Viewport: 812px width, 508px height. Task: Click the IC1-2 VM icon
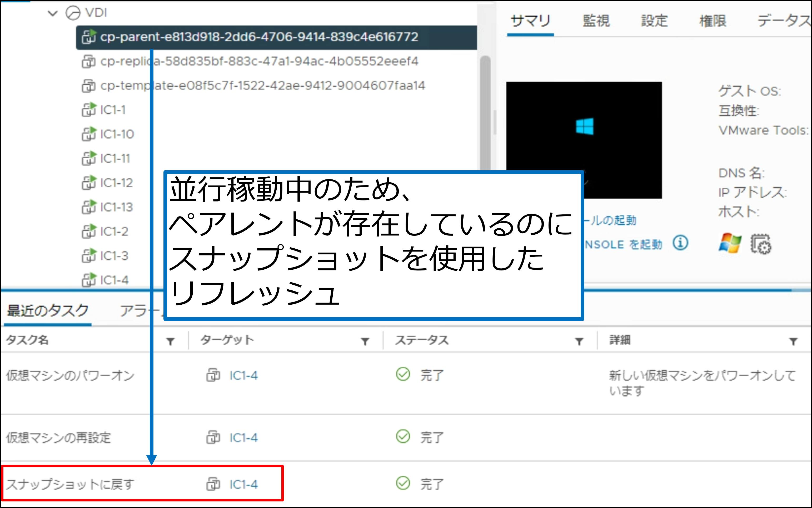point(89,231)
